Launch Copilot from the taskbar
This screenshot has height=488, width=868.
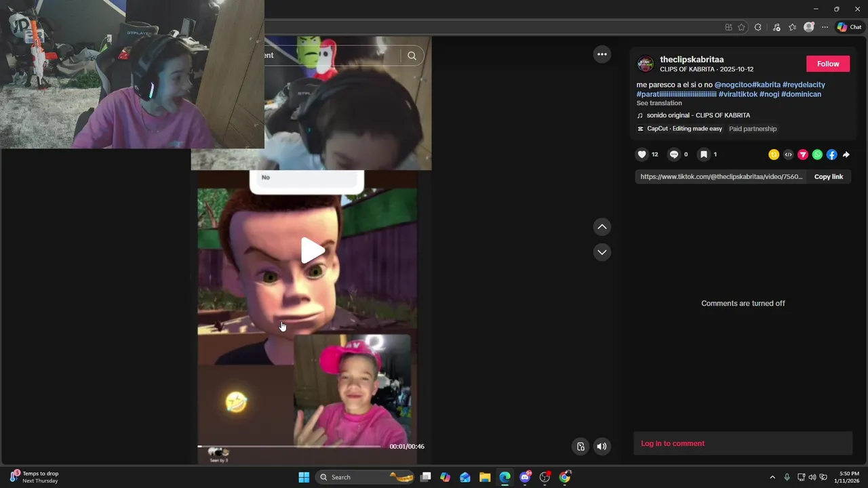click(445, 477)
